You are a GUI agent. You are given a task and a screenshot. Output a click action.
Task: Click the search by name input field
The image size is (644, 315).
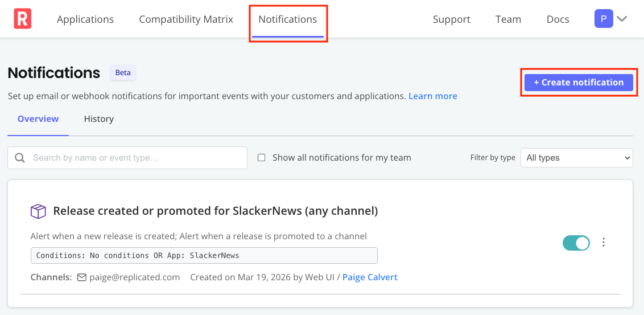pos(137,158)
